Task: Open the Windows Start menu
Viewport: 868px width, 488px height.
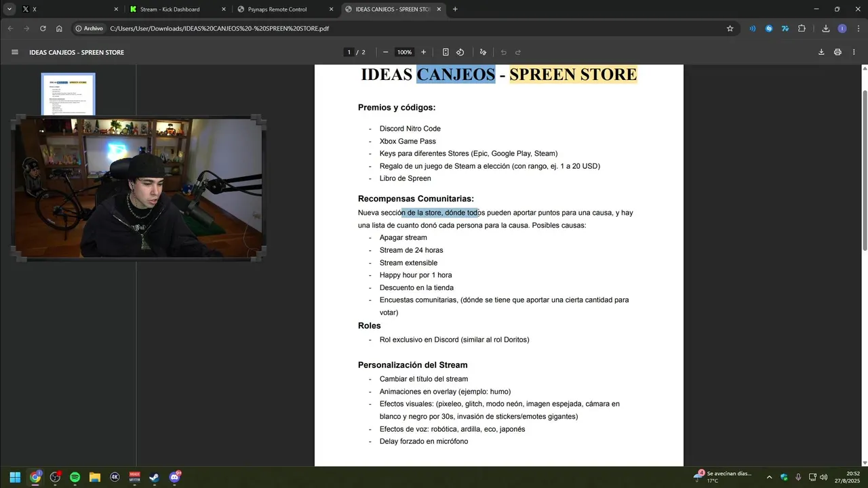Action: 15,477
